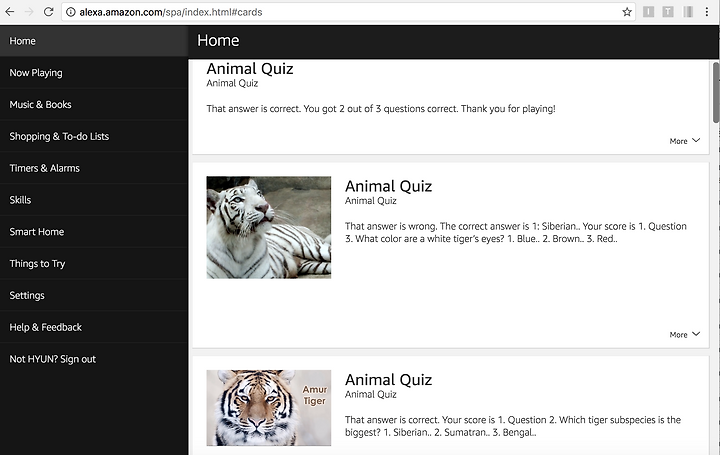Click the Amur Tiger thumbnail
Image resolution: width=720 pixels, height=455 pixels.
click(269, 408)
